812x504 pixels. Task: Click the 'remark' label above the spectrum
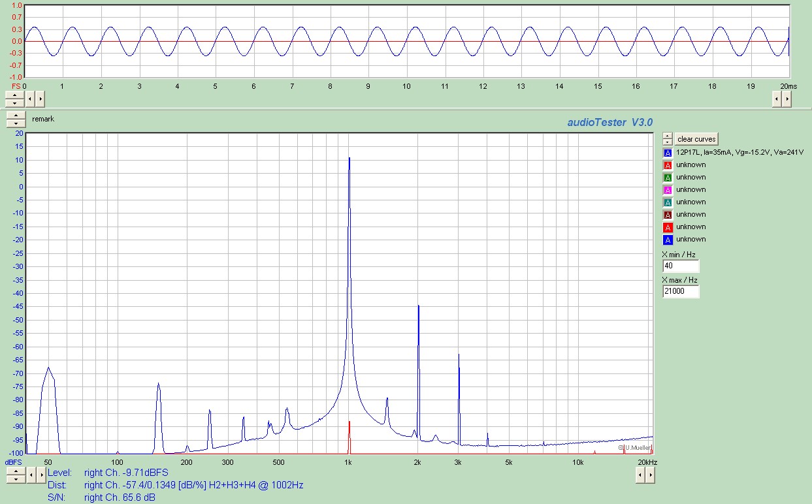pyautogui.click(x=43, y=119)
